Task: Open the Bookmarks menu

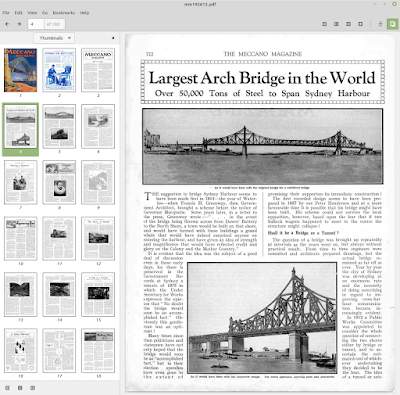Action: pyautogui.click(x=64, y=13)
